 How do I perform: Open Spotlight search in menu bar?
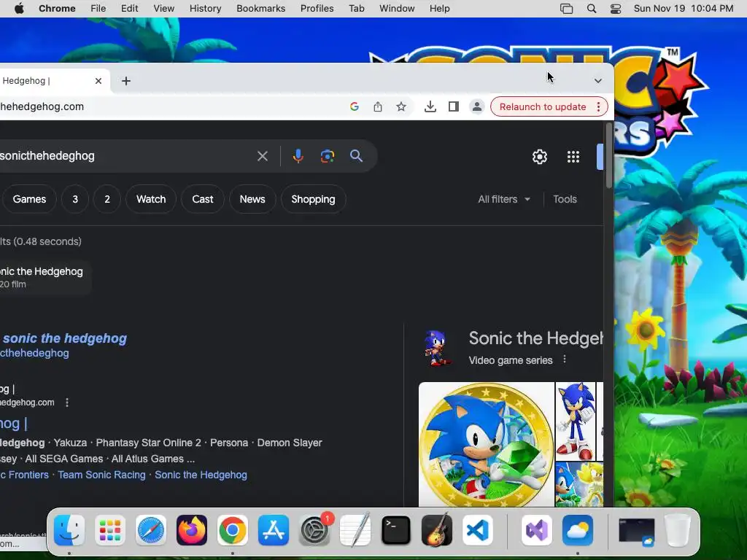click(x=591, y=9)
